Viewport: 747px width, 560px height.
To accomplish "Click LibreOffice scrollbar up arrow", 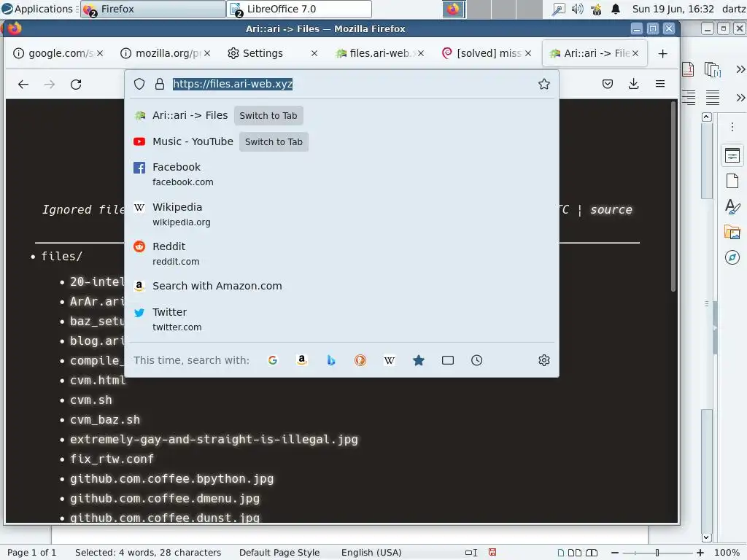I will [706, 117].
